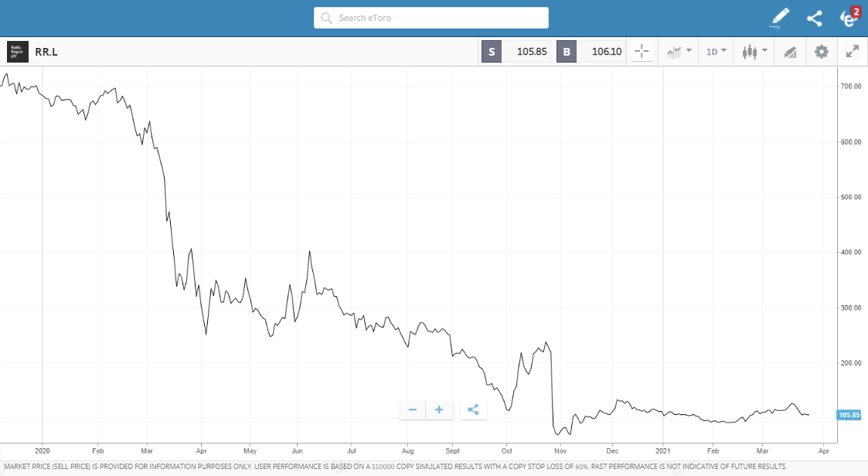Image resolution: width=868 pixels, height=476 pixels.
Task: Click the B buy button at 106.10
Action: (x=591, y=52)
